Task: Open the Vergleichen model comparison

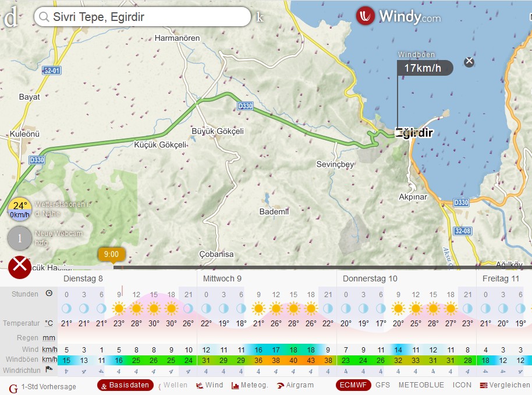Action: [503, 385]
